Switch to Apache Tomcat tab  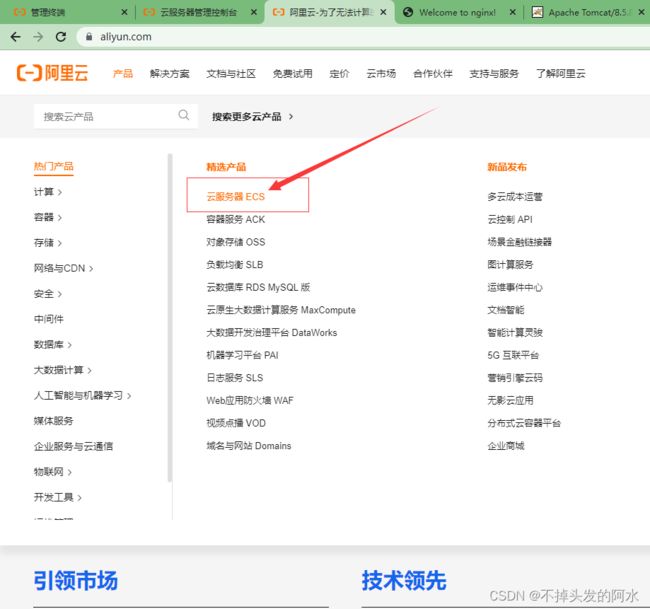(x=587, y=12)
